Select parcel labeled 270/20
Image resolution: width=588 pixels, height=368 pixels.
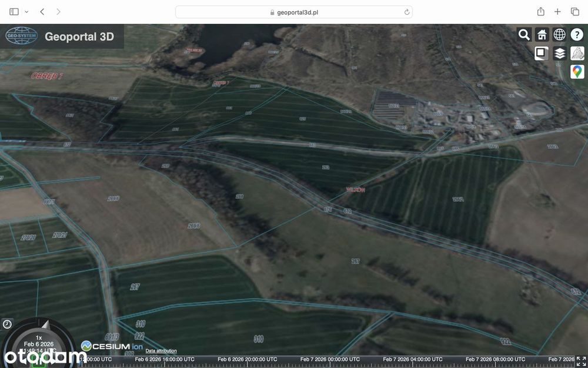tap(28, 237)
